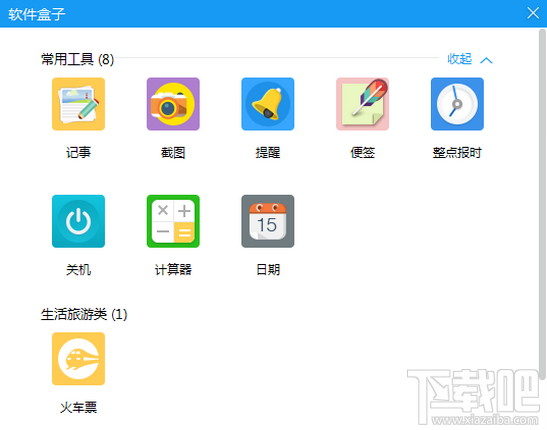The width and height of the screenshot is (547, 430).
Task: Open the 便签 sticky note icon
Action: click(x=362, y=104)
